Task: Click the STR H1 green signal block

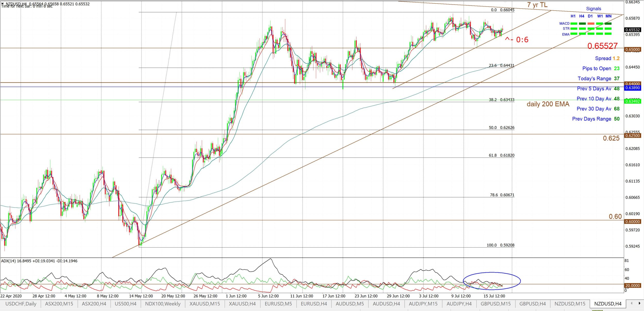Action: tap(574, 29)
